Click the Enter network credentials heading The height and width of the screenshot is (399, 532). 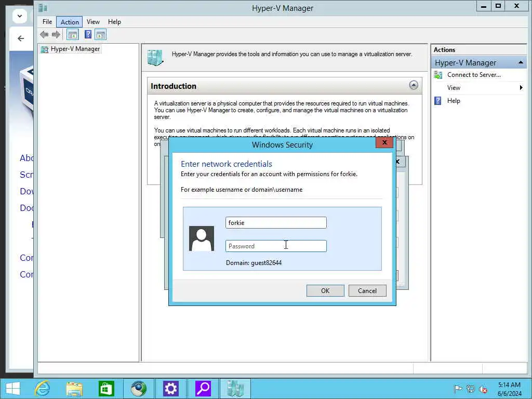227,164
